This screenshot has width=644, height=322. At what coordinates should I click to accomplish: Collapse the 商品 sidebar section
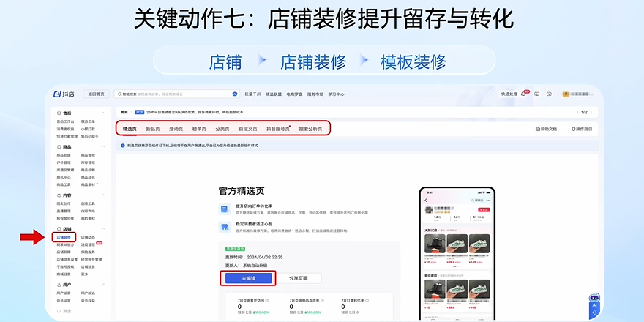tap(103, 147)
